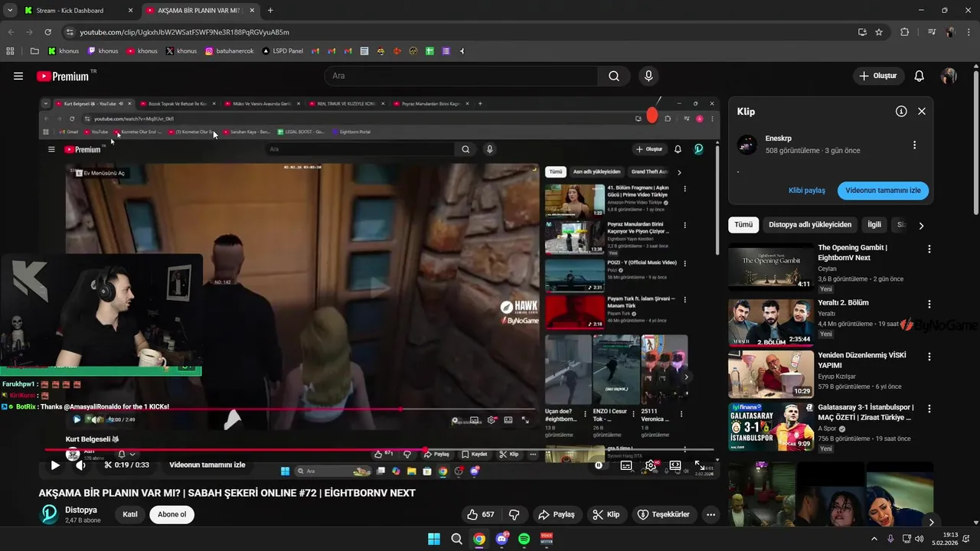This screenshot has width=980, height=551.
Task: Click Videonun tamamını izle in player bar
Action: click(x=207, y=465)
